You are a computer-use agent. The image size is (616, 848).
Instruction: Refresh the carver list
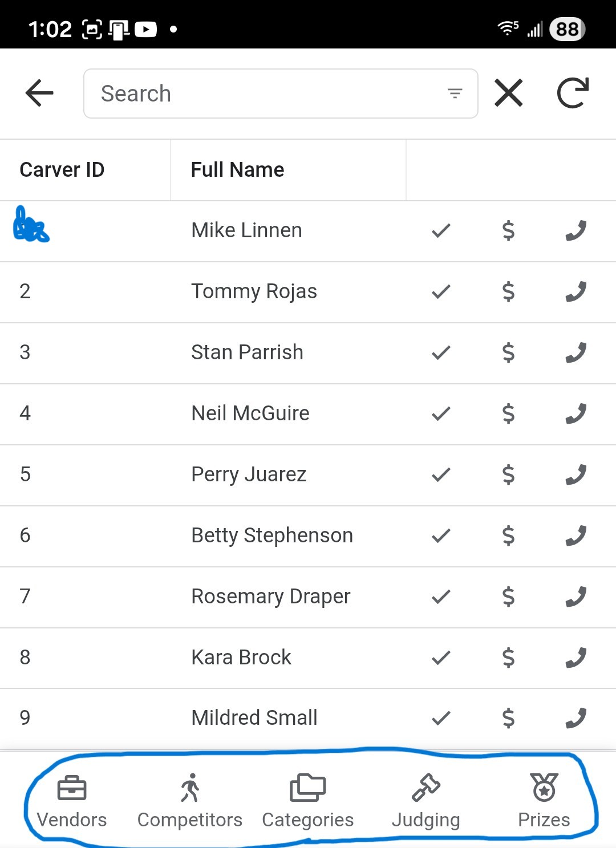(x=572, y=93)
